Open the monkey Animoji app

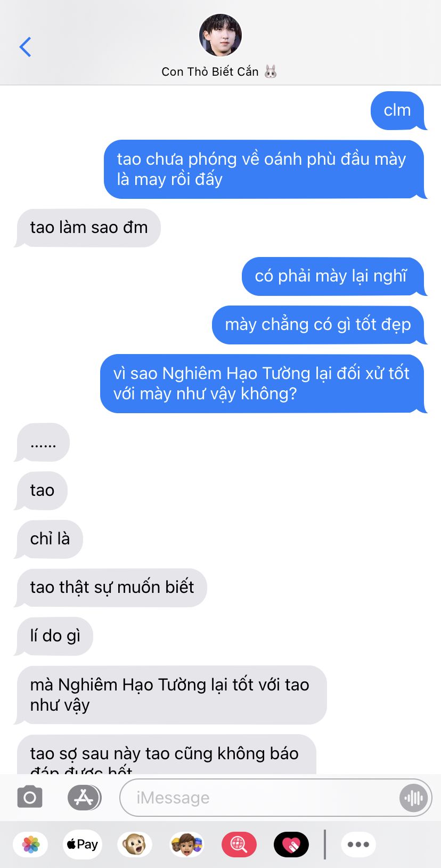point(135,845)
